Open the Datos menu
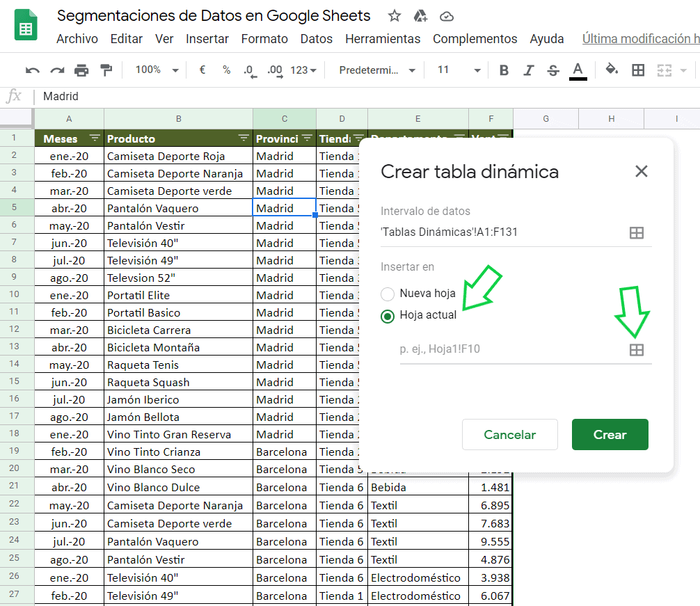This screenshot has width=700, height=606. coord(316,39)
